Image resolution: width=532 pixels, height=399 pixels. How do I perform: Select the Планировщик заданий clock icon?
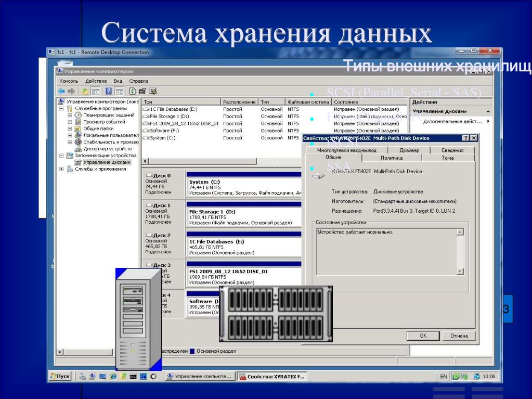[77, 115]
